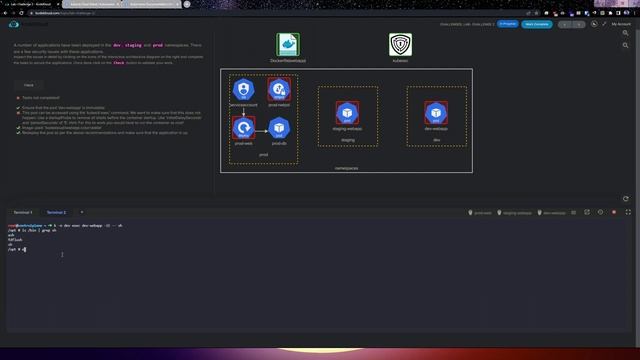Click the 'prod' code tag in description
The height and width of the screenshot is (360, 640).
(158, 45)
